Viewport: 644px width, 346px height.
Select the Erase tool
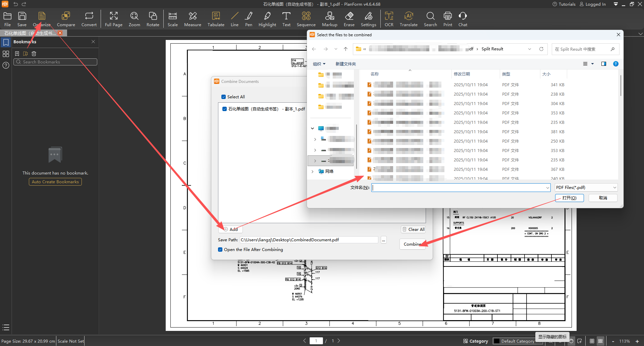[x=349, y=19]
